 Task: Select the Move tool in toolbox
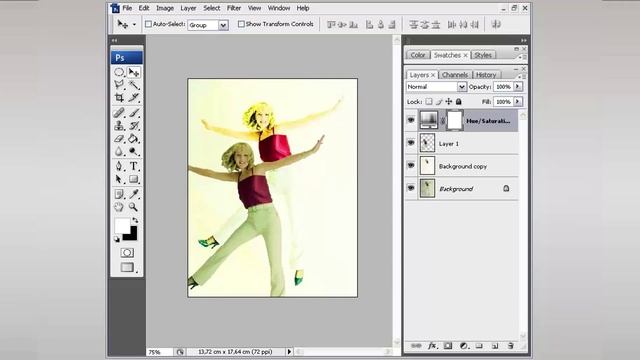133,72
